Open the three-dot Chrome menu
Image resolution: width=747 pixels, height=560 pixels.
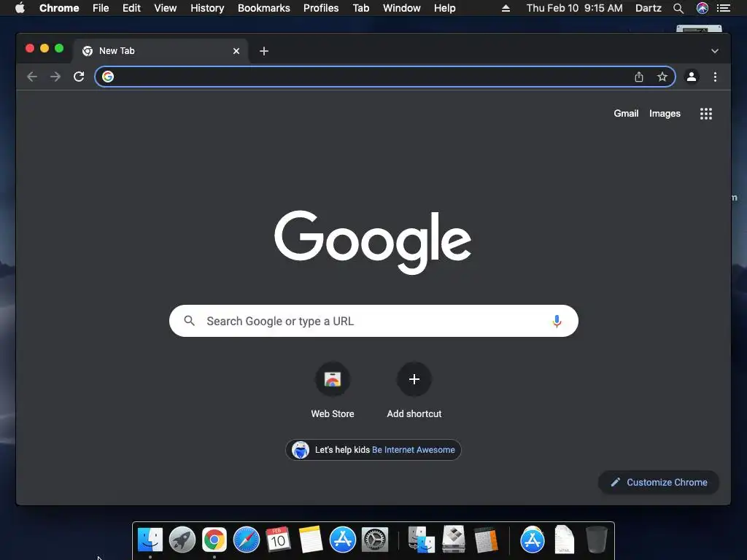[x=715, y=77]
